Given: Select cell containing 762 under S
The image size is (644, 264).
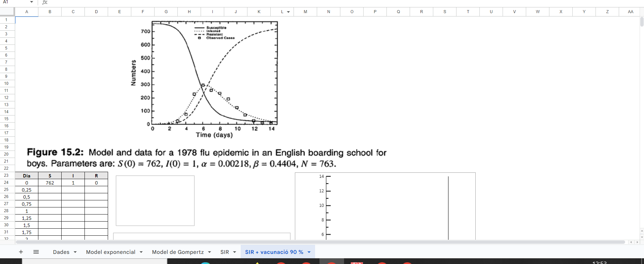Looking at the screenshot, I should 50,183.
